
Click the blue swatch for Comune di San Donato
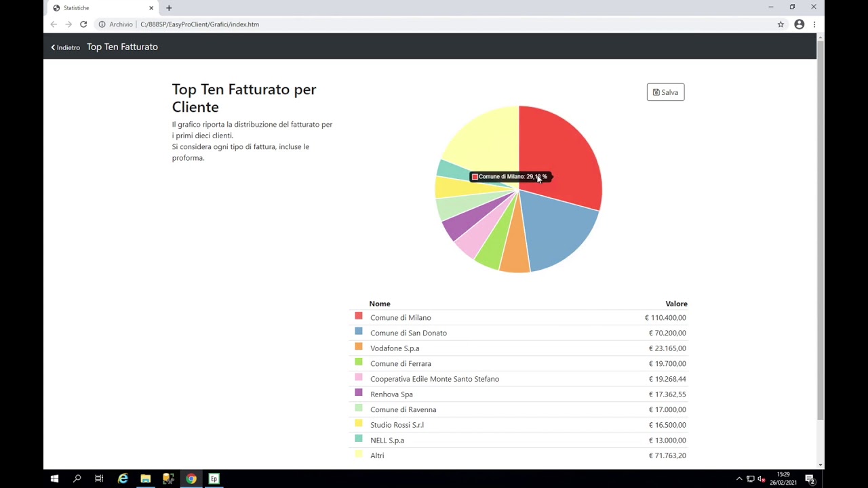(359, 331)
